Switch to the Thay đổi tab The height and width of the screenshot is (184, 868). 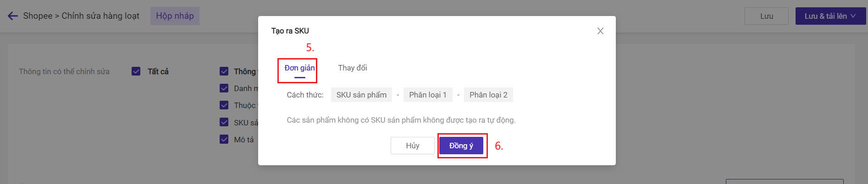352,68
